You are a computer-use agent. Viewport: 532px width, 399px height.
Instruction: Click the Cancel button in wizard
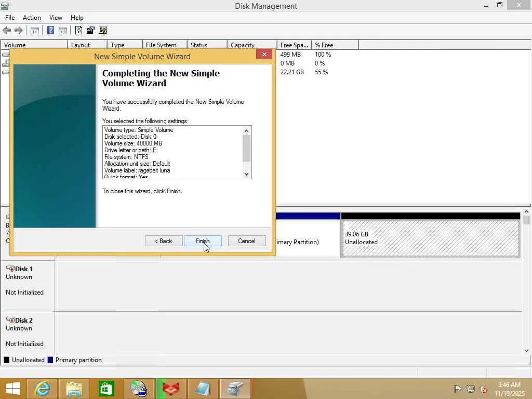(x=247, y=241)
